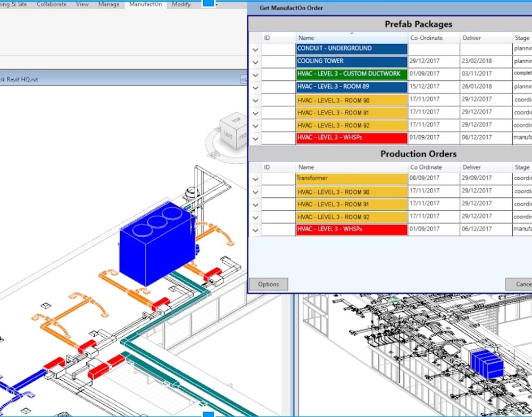Expand the Transformer production order details
Screen dimensions: 532x417
[255, 179]
